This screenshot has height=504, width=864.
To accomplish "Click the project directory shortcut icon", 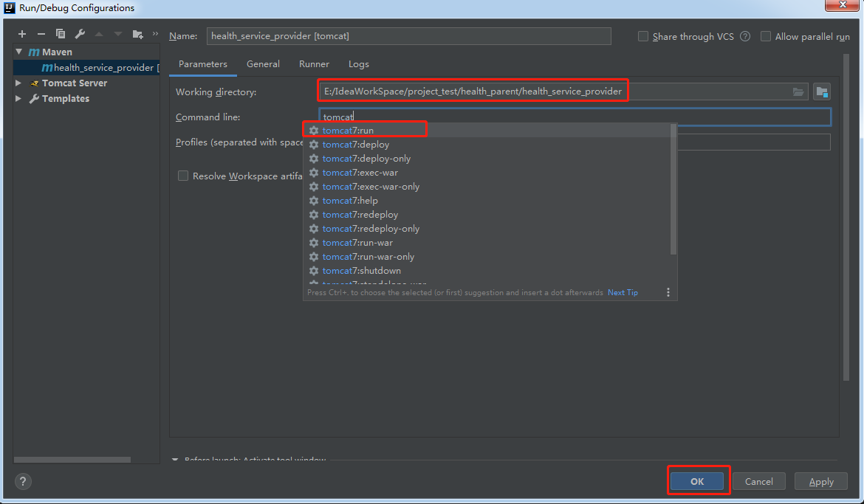I will 822,92.
